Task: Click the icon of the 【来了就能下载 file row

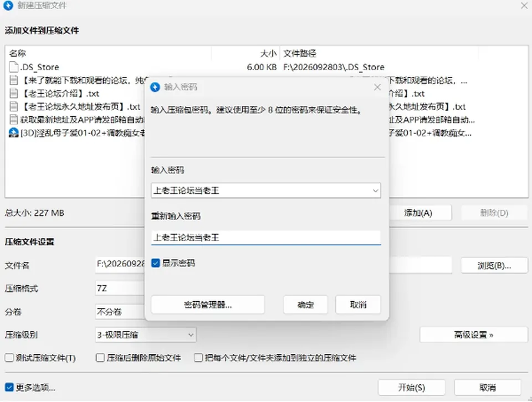Action: click(x=13, y=80)
